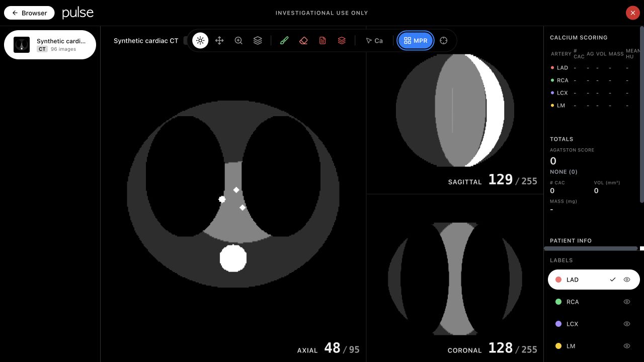Select the LAD label
This screenshot has height=362, width=644.
[x=594, y=280]
